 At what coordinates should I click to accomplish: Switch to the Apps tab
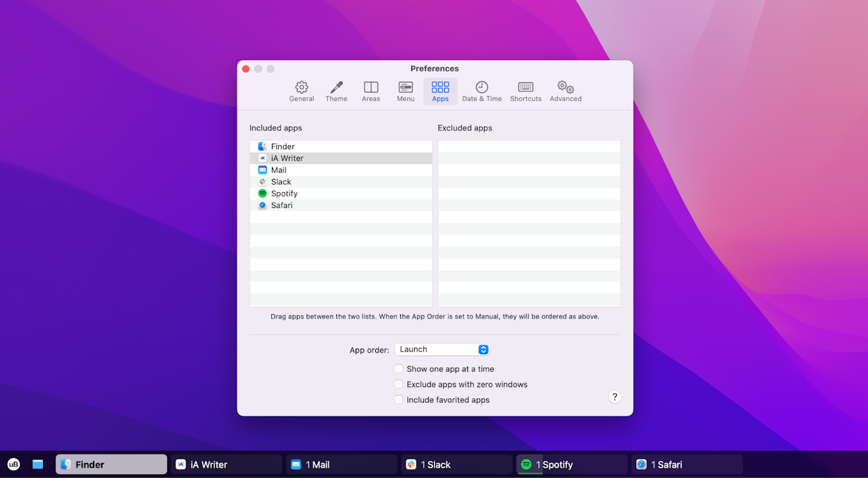pyautogui.click(x=440, y=91)
